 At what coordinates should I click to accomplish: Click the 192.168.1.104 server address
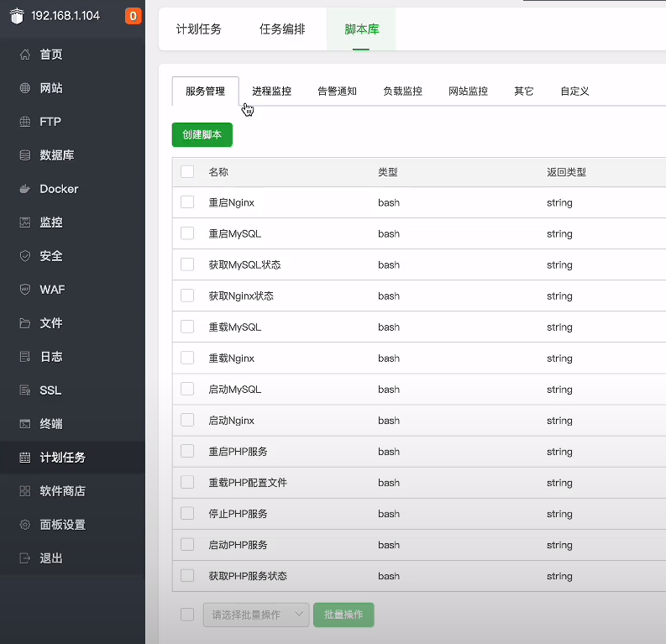tap(66, 16)
